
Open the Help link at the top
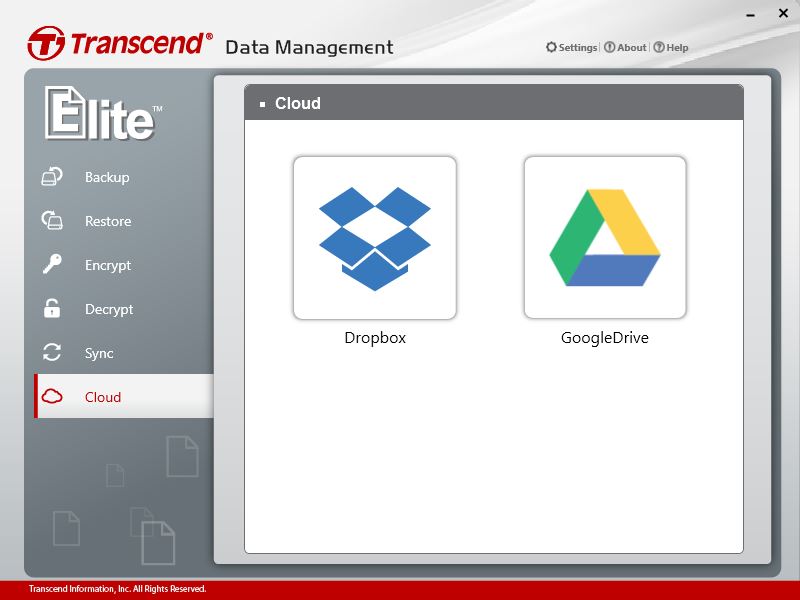pos(670,47)
